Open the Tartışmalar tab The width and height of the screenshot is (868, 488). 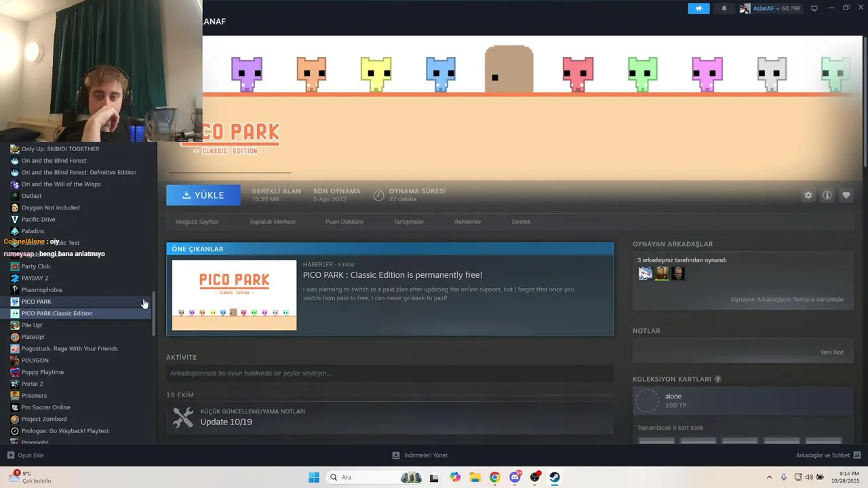click(x=408, y=222)
